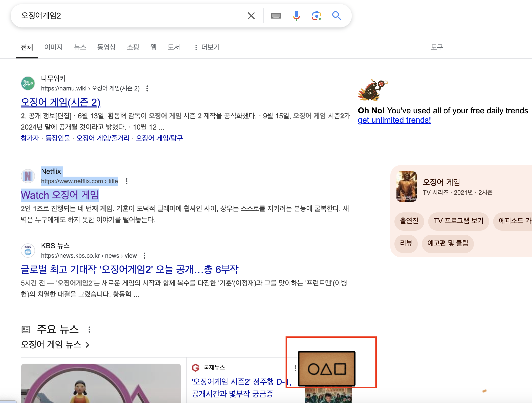This screenshot has height=403, width=532.
Task: Open options menu beside namu.wiki result
Action: [147, 88]
